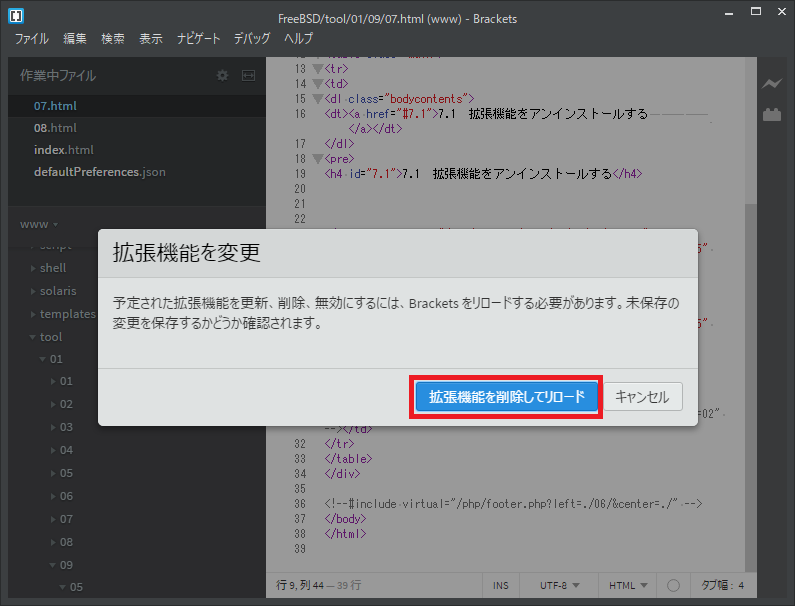
Task: Click the split view icon in sidebar
Action: pos(248,76)
